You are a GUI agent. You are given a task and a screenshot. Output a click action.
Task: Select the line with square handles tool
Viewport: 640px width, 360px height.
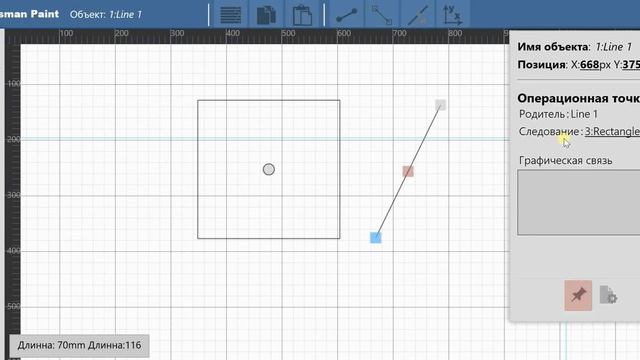[x=382, y=15]
